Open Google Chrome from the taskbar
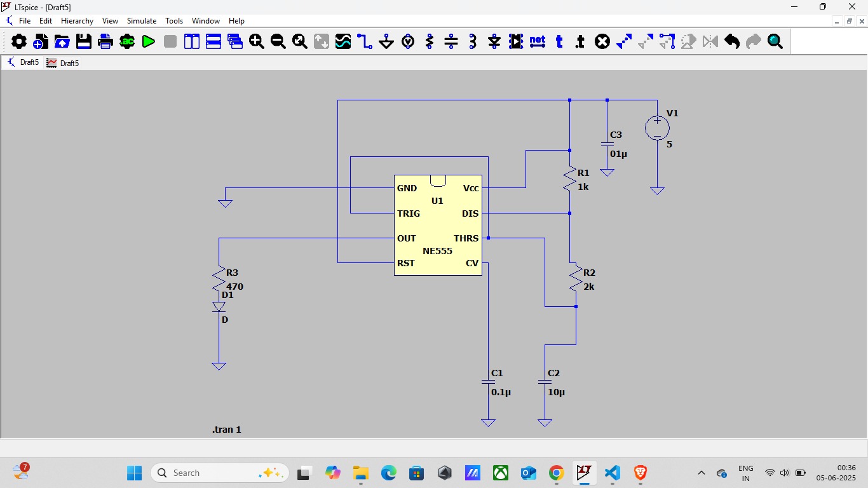The width and height of the screenshot is (868, 488). (x=556, y=473)
